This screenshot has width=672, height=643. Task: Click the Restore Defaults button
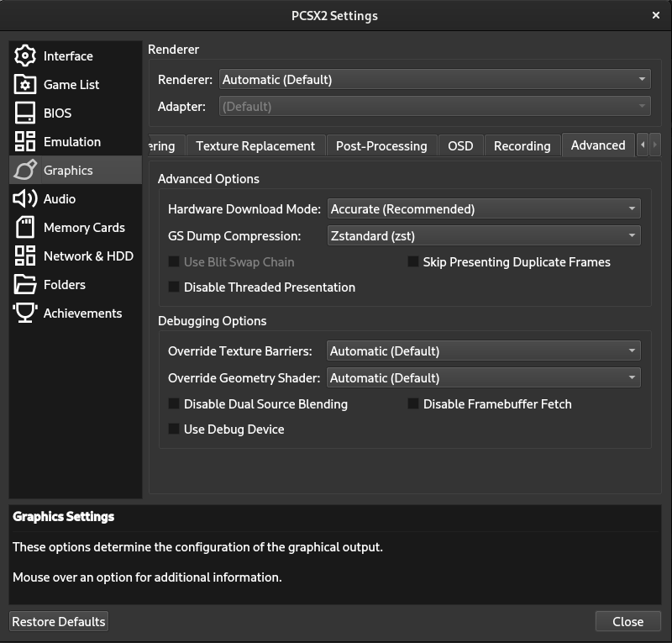[58, 621]
